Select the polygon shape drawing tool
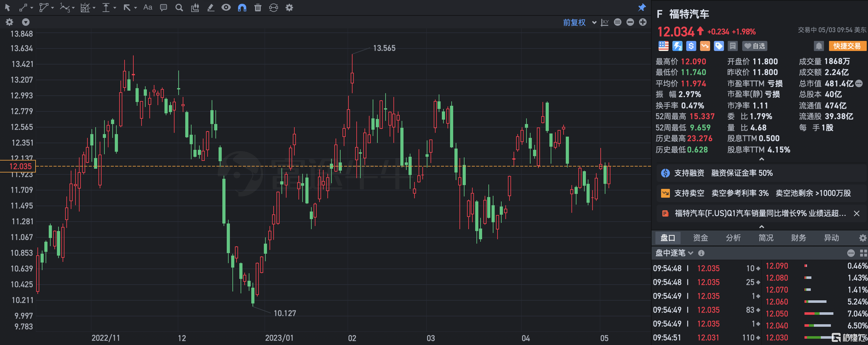Viewport: 868px width, 345px height. pyautogui.click(x=43, y=8)
